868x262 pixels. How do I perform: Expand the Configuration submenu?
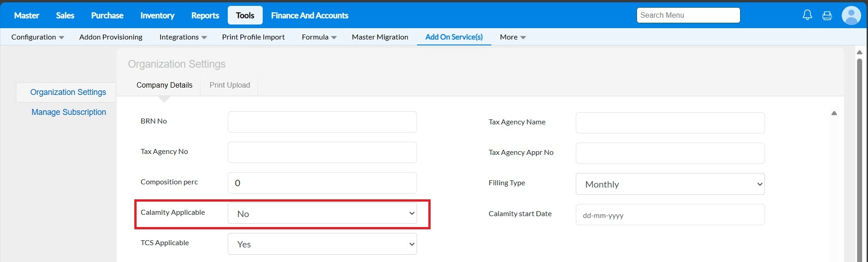[38, 37]
